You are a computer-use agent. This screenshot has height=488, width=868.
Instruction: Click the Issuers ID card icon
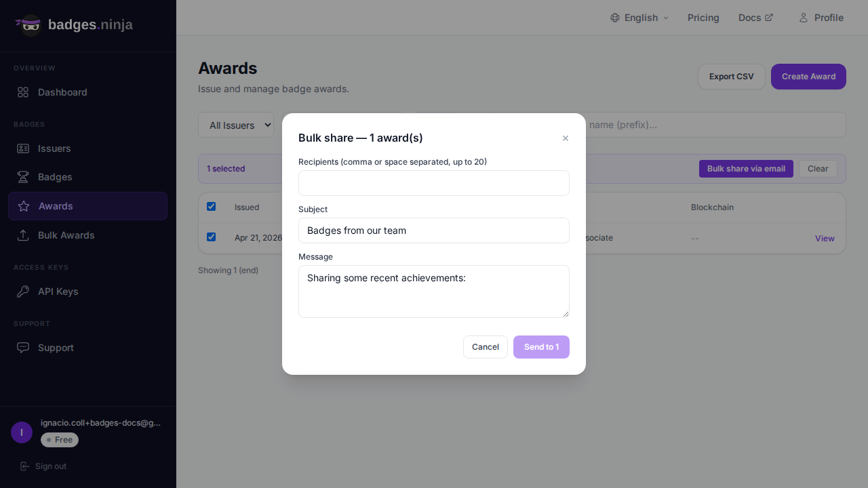(x=23, y=148)
